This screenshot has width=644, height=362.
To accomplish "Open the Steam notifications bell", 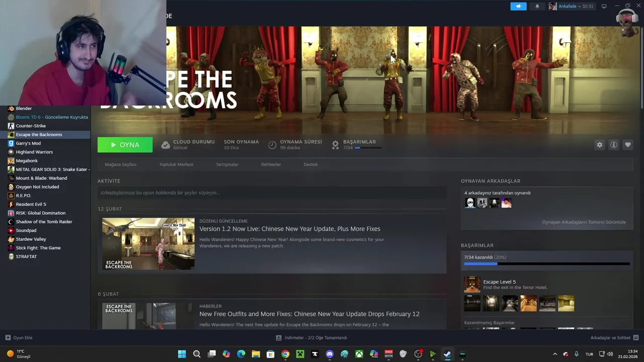I will point(537,7).
